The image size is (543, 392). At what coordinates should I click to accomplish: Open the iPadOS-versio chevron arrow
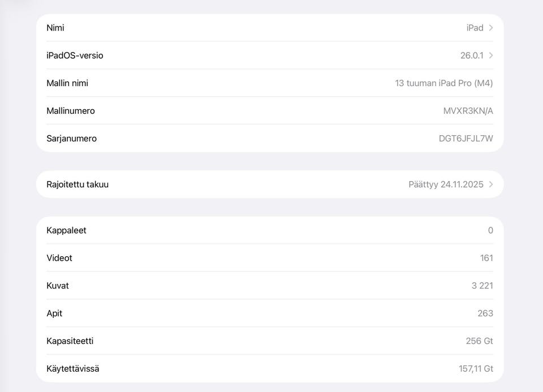pyautogui.click(x=490, y=55)
